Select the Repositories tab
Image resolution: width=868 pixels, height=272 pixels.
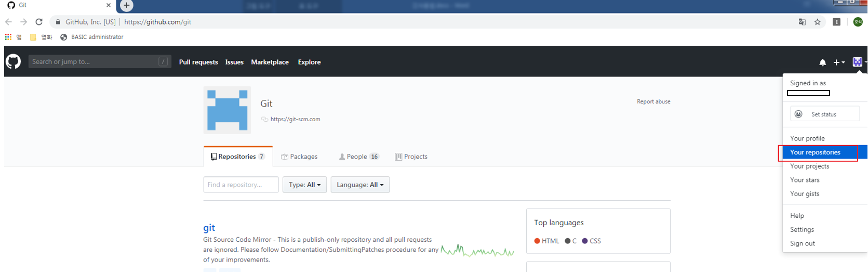tap(238, 157)
